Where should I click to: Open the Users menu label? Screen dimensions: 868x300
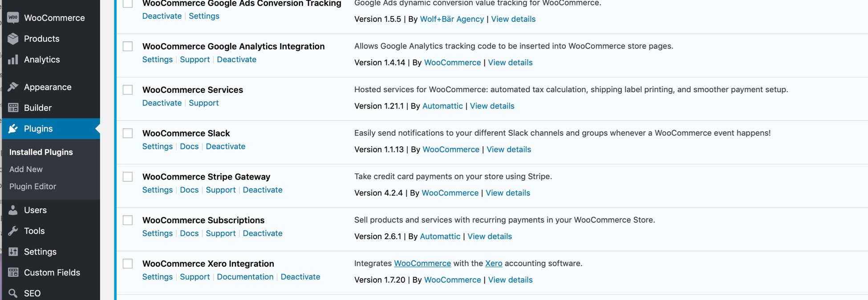click(35, 210)
